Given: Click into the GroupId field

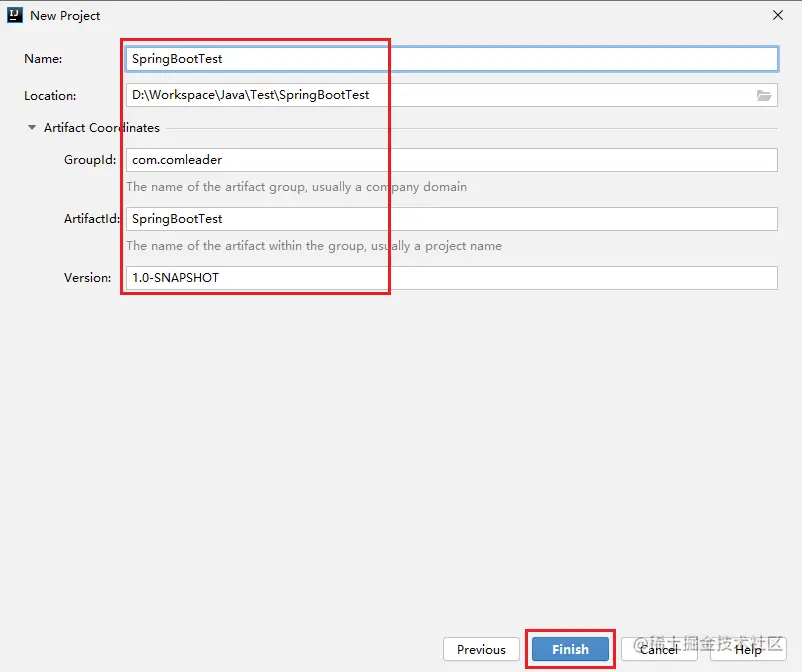Looking at the screenshot, I should click(452, 160).
